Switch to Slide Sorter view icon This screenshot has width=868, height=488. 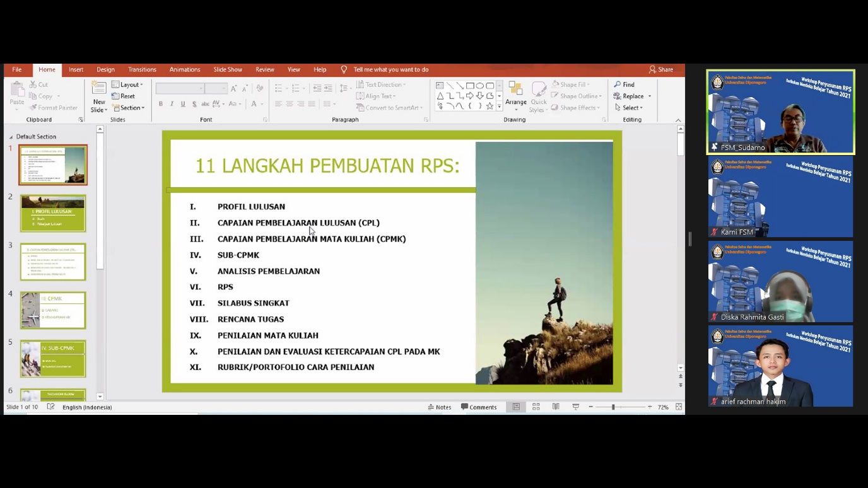click(535, 407)
